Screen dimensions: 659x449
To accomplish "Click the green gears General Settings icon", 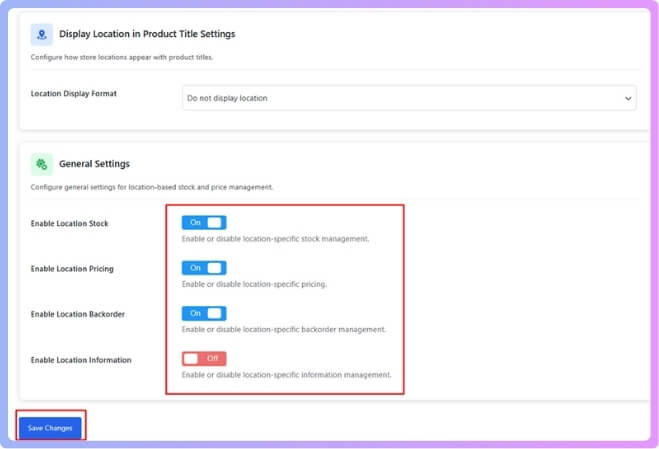I will tap(42, 164).
